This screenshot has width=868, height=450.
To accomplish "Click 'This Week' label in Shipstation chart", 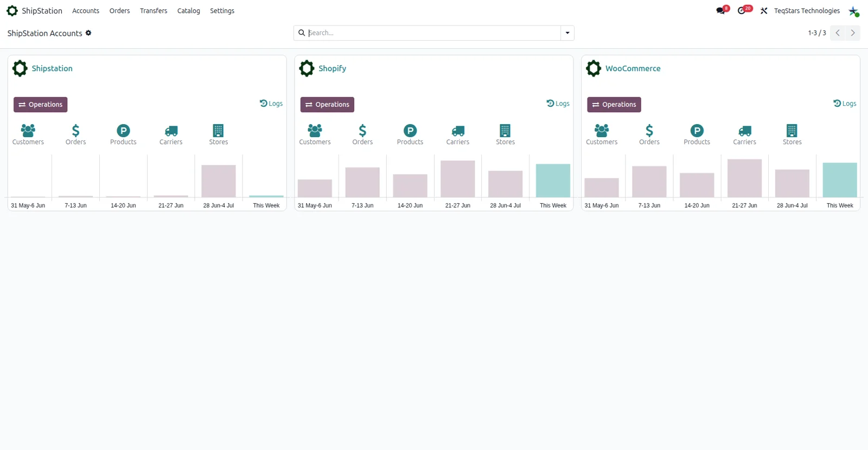I will coord(266,205).
